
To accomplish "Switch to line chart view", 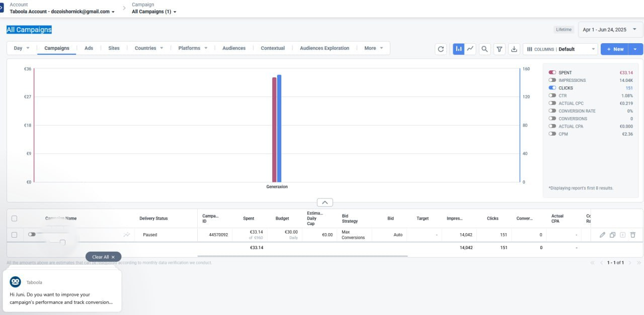I will point(470,49).
